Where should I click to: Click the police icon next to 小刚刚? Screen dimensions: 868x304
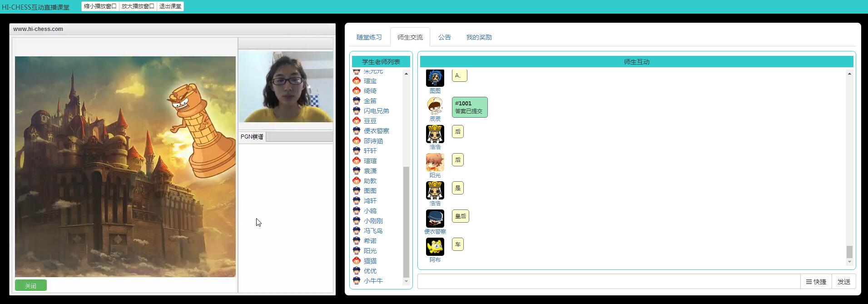[357, 221]
